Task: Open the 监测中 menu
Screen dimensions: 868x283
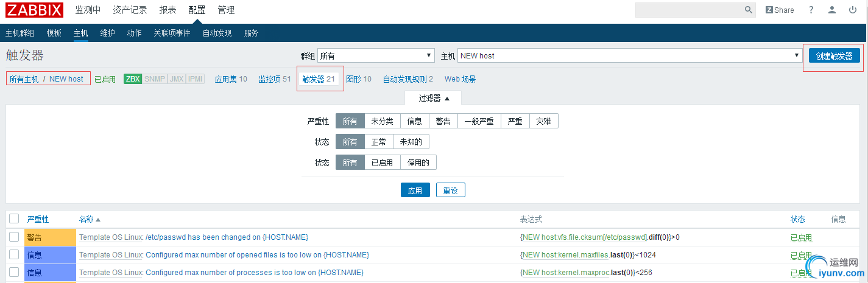Action: click(x=88, y=10)
